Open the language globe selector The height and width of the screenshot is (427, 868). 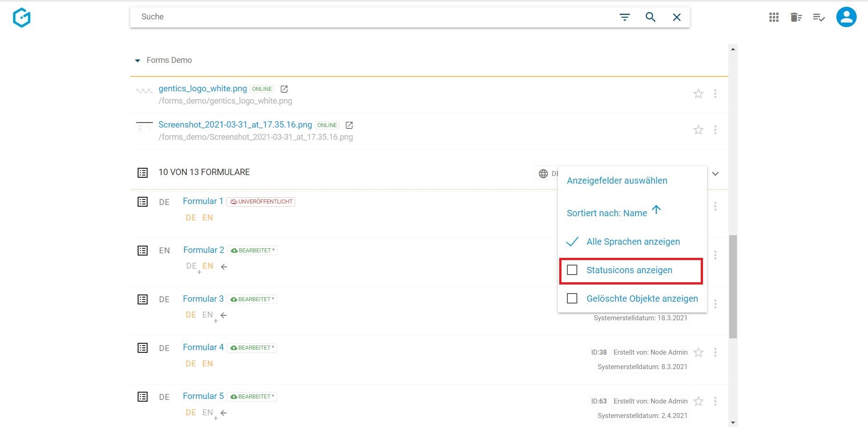(x=543, y=174)
